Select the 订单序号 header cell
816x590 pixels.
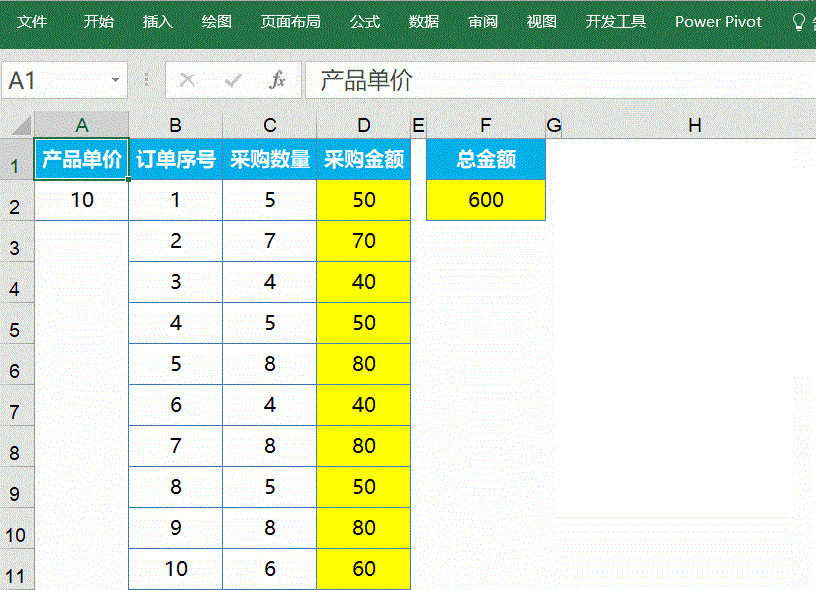(175, 159)
